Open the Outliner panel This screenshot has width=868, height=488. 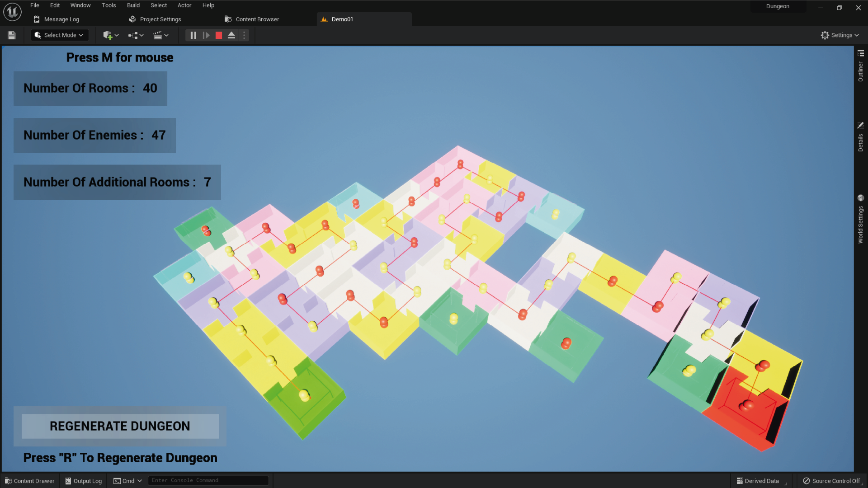click(861, 68)
